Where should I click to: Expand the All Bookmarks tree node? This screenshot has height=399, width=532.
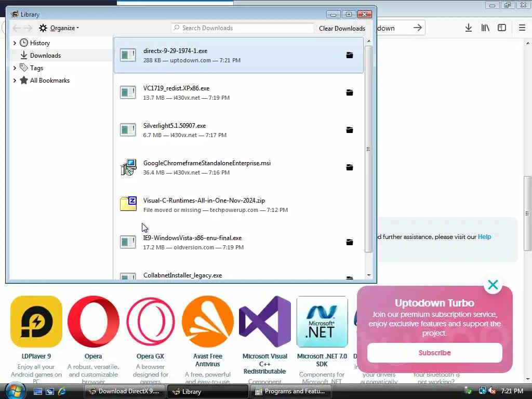pos(15,81)
